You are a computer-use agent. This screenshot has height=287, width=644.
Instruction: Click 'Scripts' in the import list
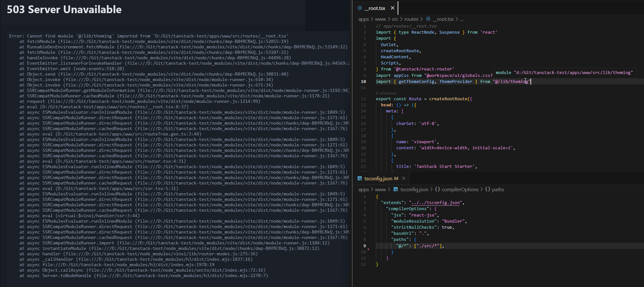pos(390,63)
